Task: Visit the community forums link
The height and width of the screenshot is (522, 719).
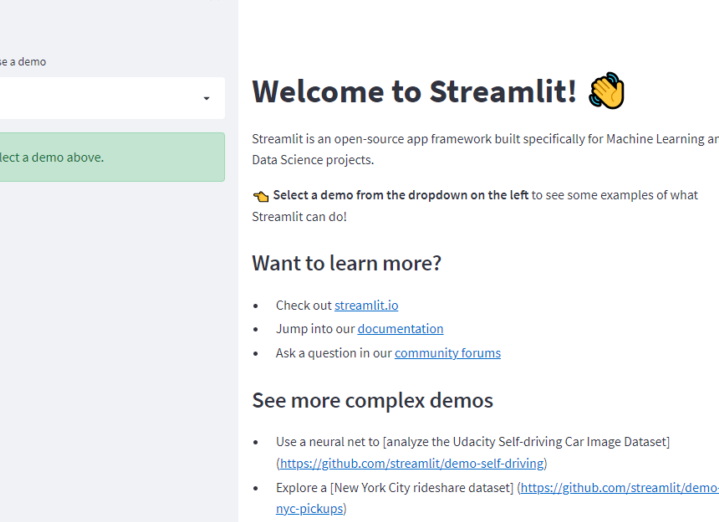Action: click(447, 353)
